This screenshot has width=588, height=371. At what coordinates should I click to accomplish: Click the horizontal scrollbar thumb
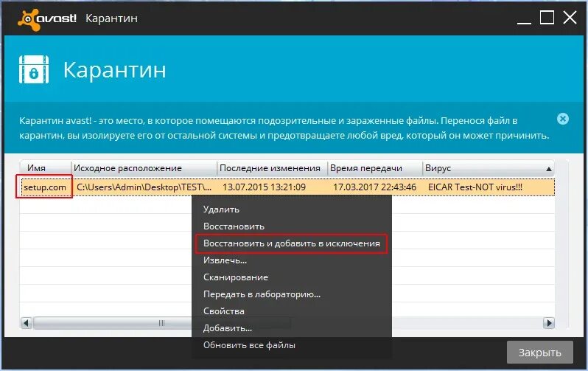coord(161,322)
